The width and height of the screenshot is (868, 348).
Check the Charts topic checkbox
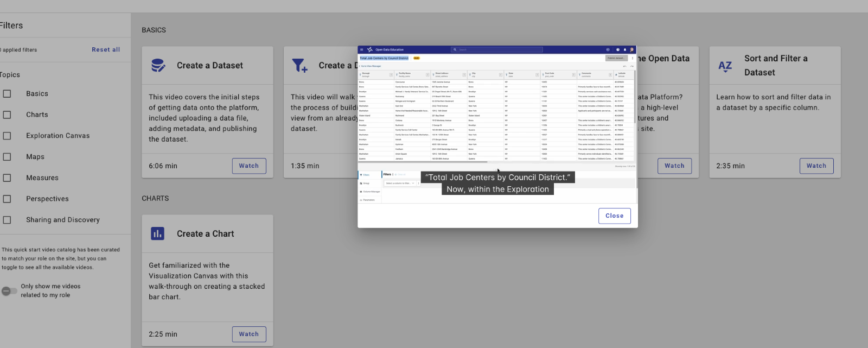point(7,115)
